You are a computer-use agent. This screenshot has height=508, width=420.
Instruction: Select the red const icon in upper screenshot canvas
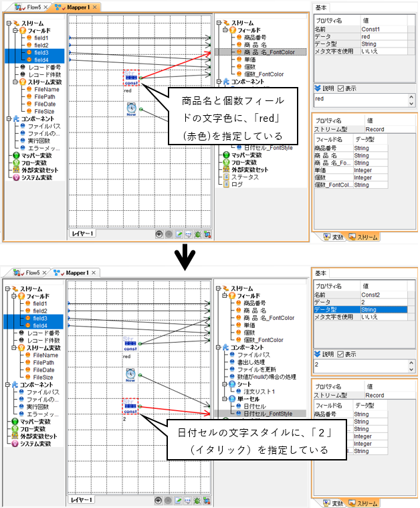pyautogui.click(x=131, y=78)
